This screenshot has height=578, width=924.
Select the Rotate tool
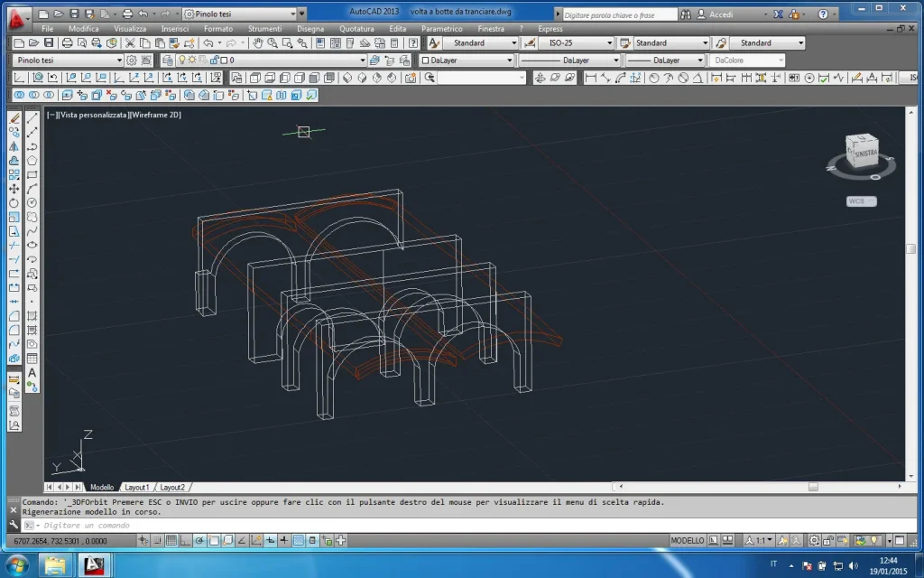tap(14, 203)
